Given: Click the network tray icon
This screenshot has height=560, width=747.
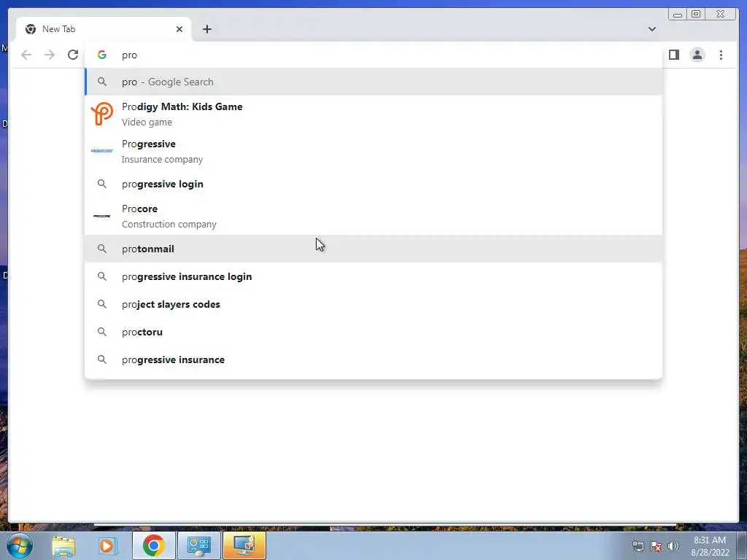Looking at the screenshot, I should coord(638,546).
